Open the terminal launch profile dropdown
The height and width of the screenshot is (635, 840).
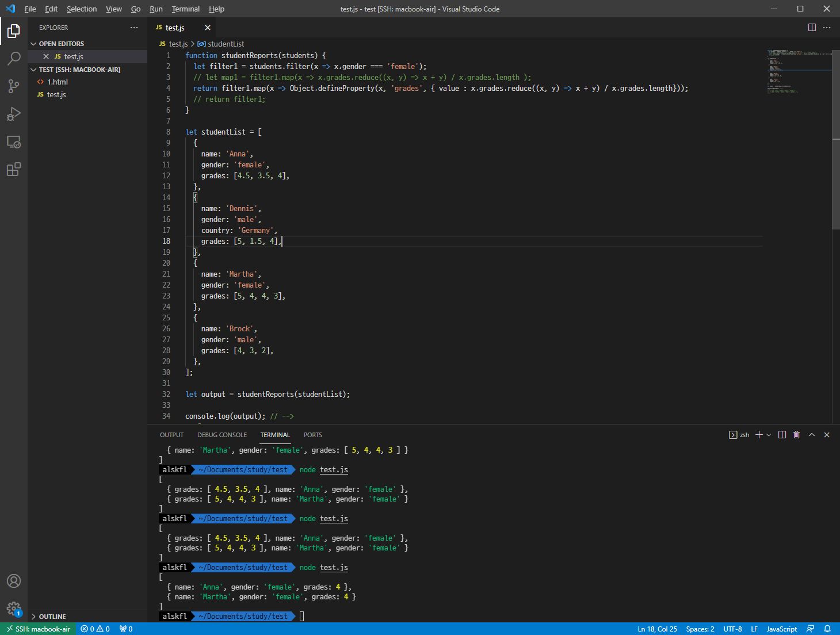point(768,435)
